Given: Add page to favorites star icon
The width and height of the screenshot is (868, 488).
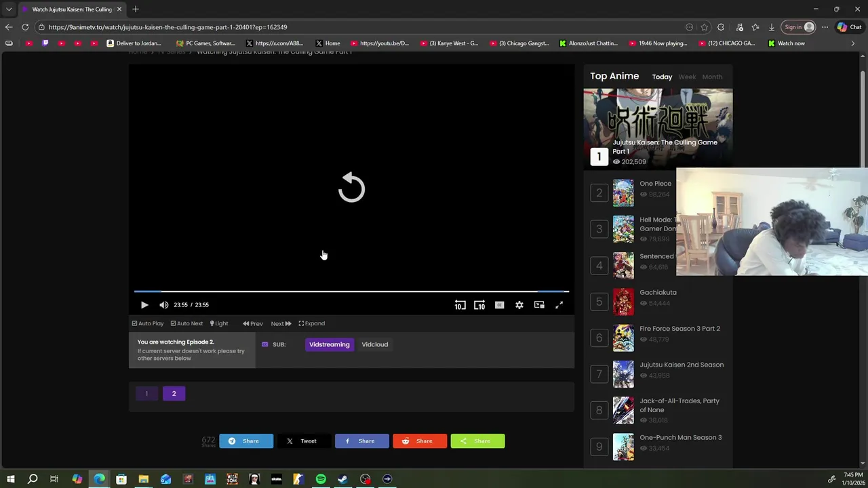Looking at the screenshot, I should coord(705,27).
